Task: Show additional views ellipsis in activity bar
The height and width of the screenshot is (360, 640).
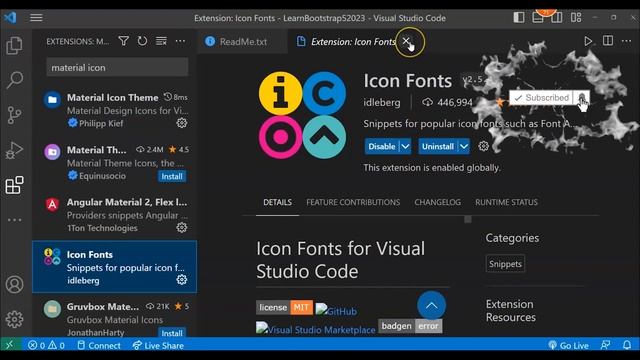Action: point(14,220)
